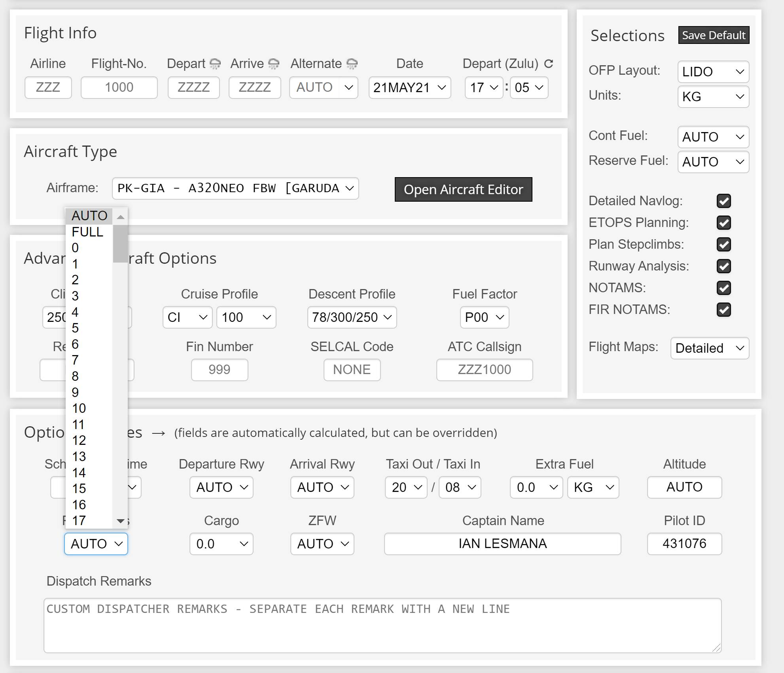This screenshot has width=784, height=673.
Task: Open the Flight Maps Detailed dropdown
Action: pyautogui.click(x=709, y=348)
